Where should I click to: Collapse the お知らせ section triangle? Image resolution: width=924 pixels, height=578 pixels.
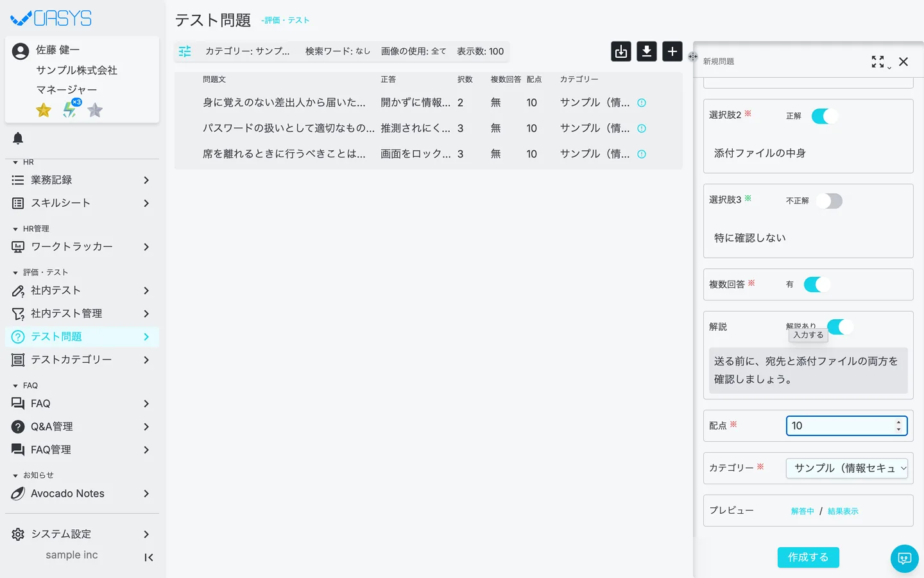point(15,476)
